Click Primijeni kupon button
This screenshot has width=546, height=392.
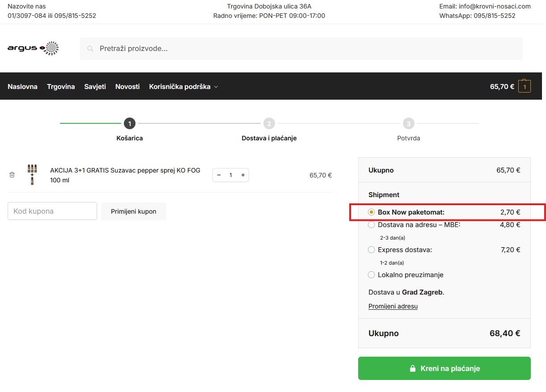coord(134,211)
